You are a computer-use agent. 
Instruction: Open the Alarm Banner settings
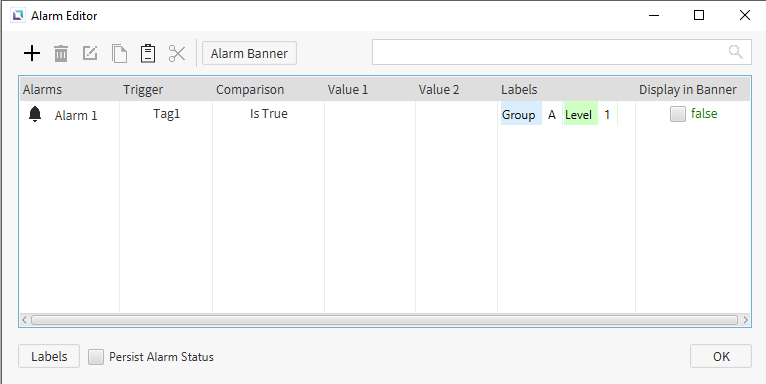[x=249, y=53]
